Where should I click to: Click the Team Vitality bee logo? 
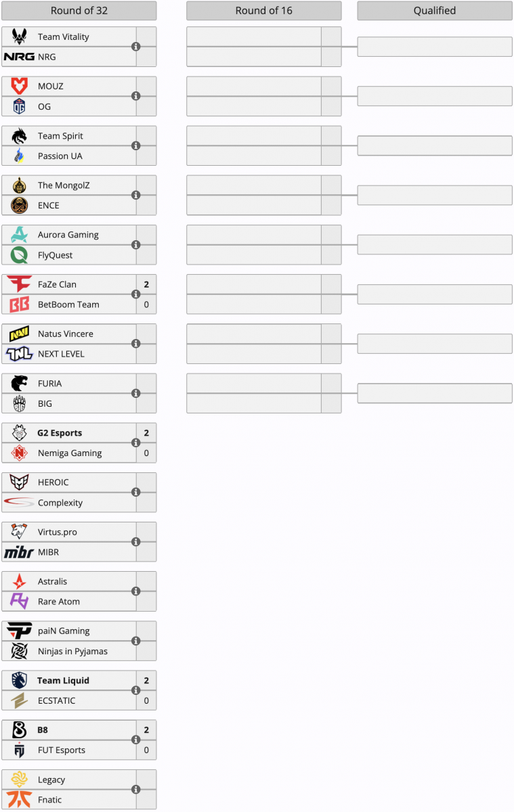[x=20, y=37]
